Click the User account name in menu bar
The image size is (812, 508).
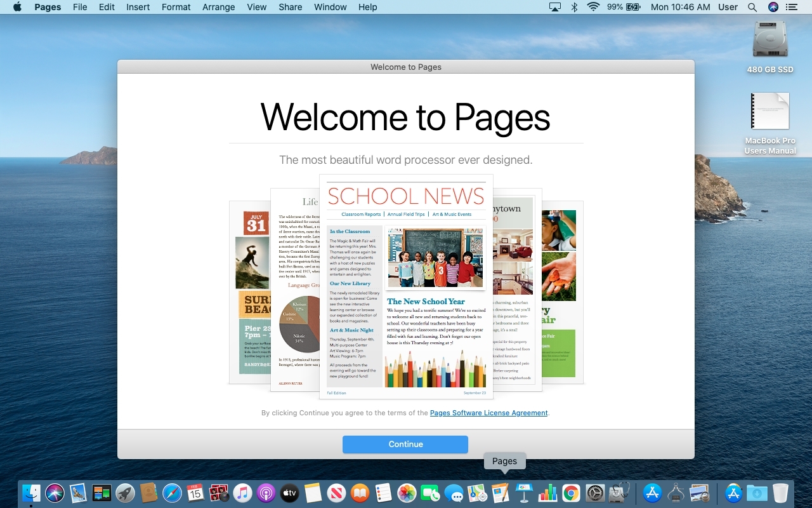(x=728, y=7)
